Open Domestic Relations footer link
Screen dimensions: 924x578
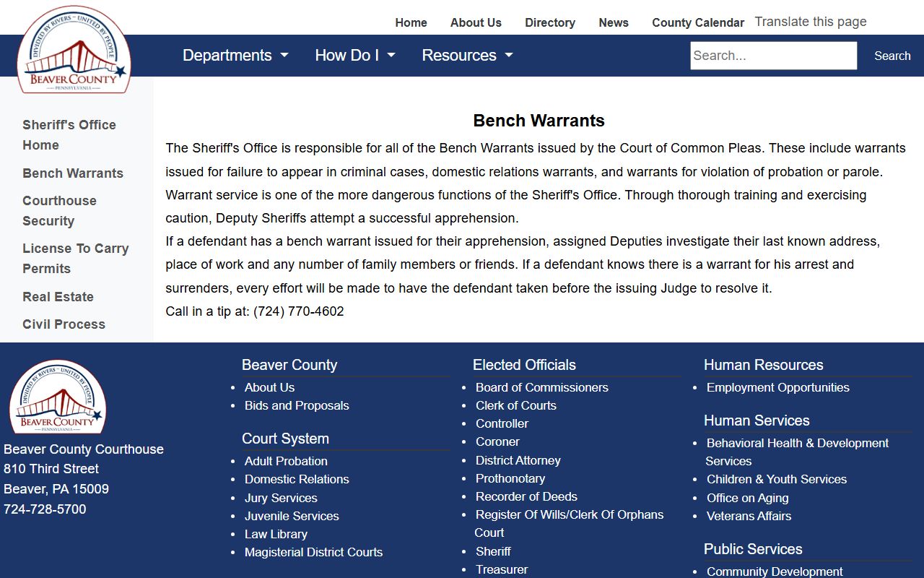[297, 479]
